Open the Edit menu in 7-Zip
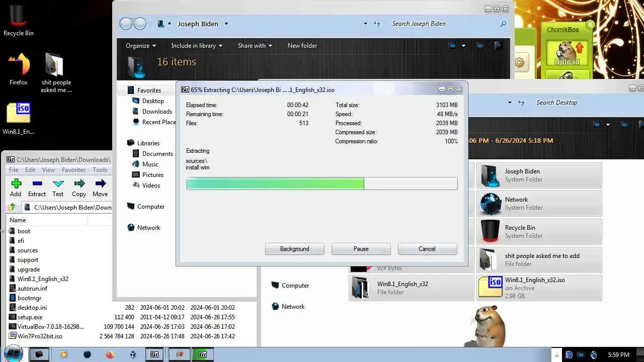Viewport: 644px width, 362px height. point(30,170)
